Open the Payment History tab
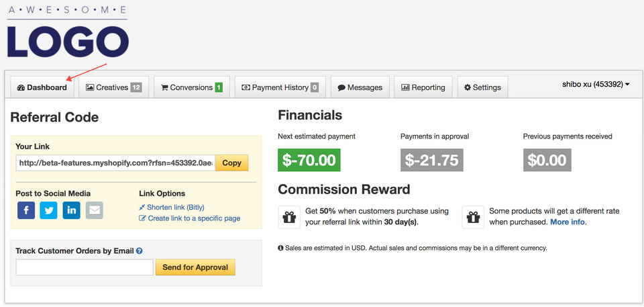 pos(280,87)
